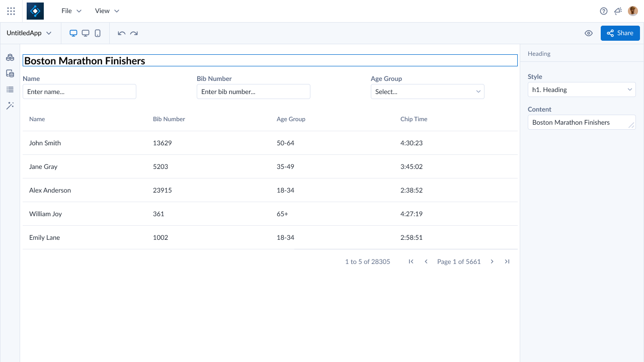Open the announcements megaphone icon

618,11
